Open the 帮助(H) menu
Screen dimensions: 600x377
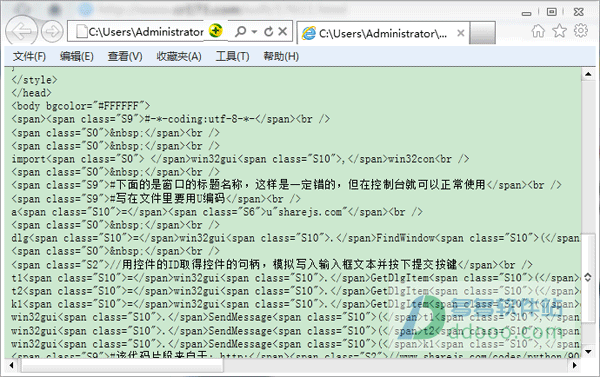281,57
